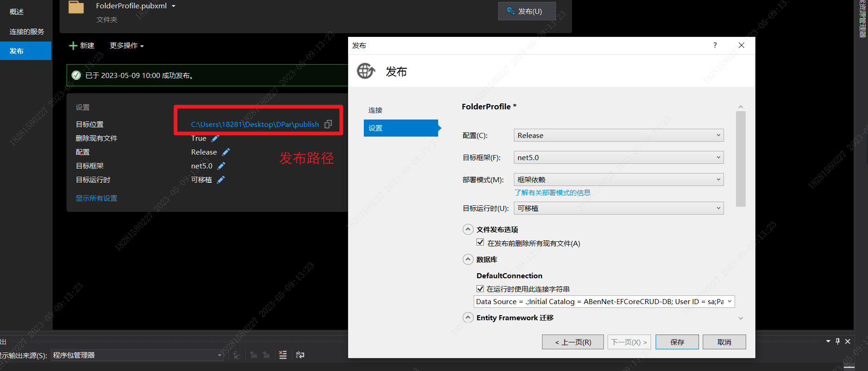The height and width of the screenshot is (371, 868).
Task: Edit the Release configuration with pencil
Action: click(226, 152)
